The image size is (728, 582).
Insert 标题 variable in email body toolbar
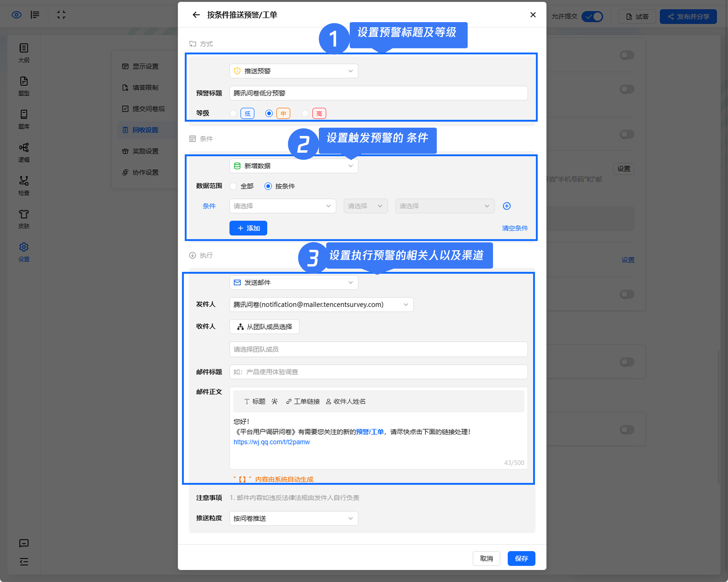(x=255, y=401)
